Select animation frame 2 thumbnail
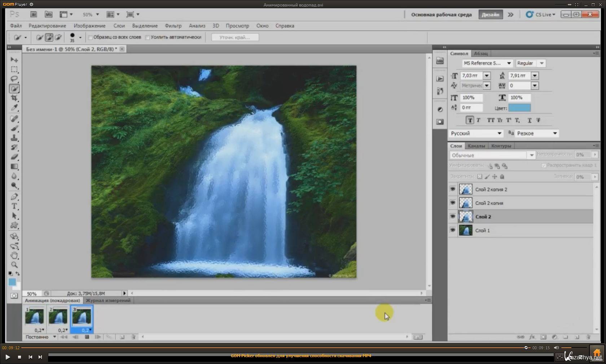Screen dimensions: 606x364 pyautogui.click(x=58, y=316)
